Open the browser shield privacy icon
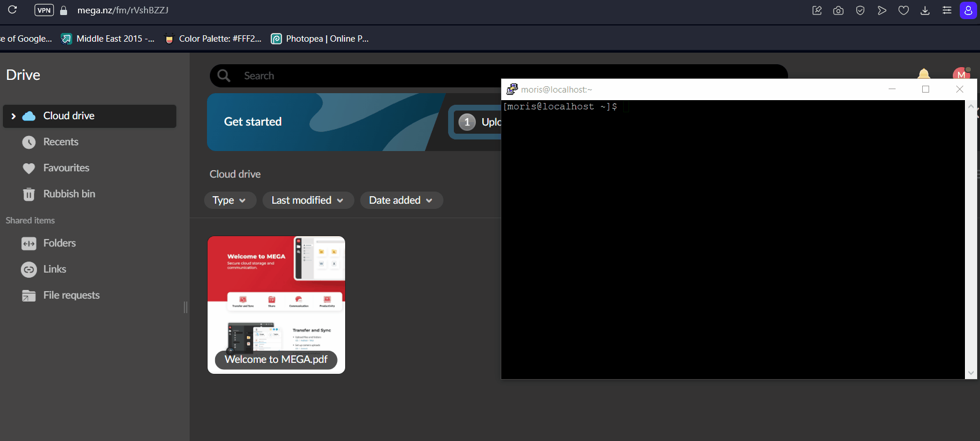This screenshot has height=441, width=980. coord(860,10)
